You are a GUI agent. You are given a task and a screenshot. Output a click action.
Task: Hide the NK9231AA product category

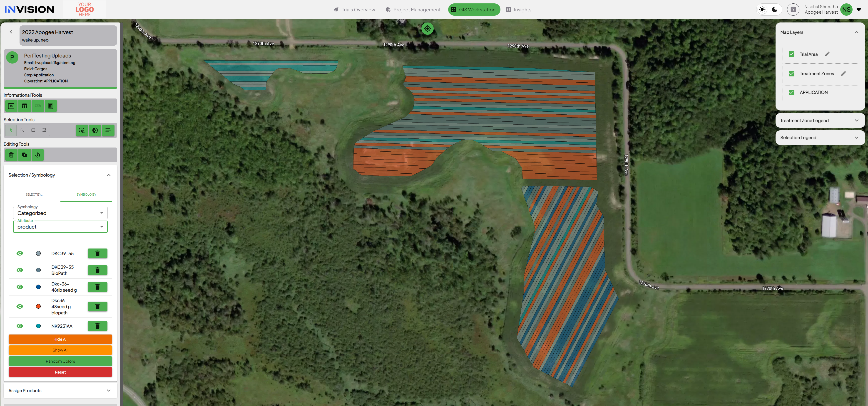[20, 326]
